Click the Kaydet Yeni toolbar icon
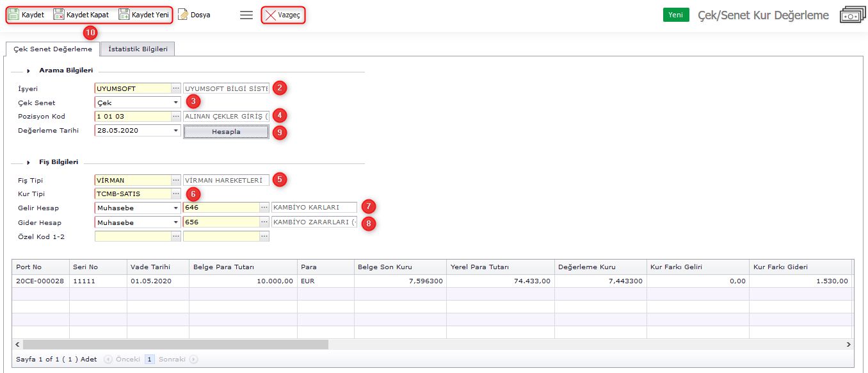The image size is (868, 373). point(124,15)
